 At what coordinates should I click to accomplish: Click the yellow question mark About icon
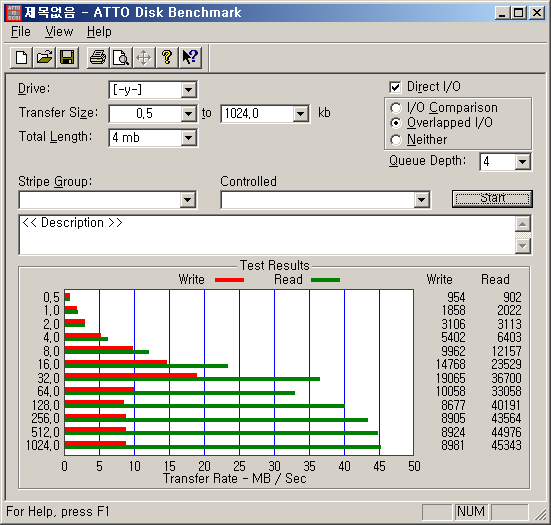(167, 57)
